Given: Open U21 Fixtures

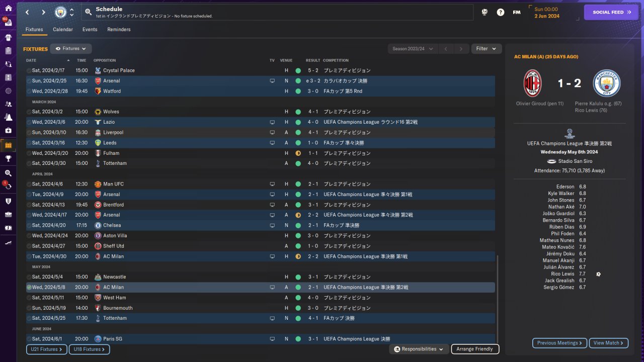Looking at the screenshot, I should (46, 349).
